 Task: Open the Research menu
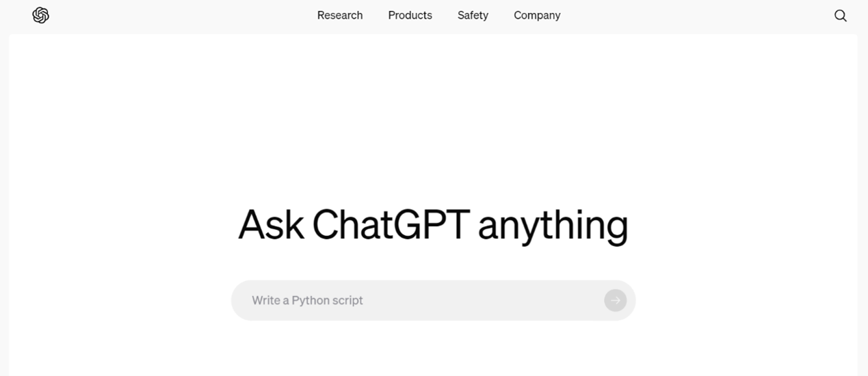tap(340, 15)
